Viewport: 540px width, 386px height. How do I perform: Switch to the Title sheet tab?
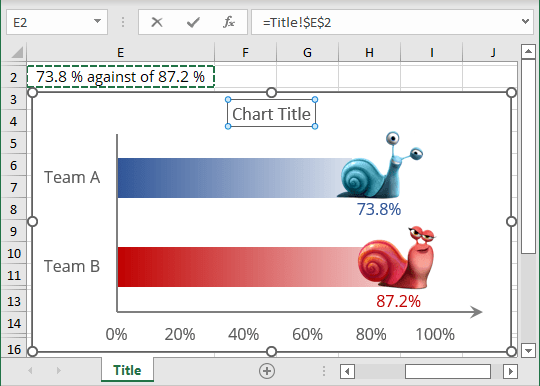[x=127, y=370]
